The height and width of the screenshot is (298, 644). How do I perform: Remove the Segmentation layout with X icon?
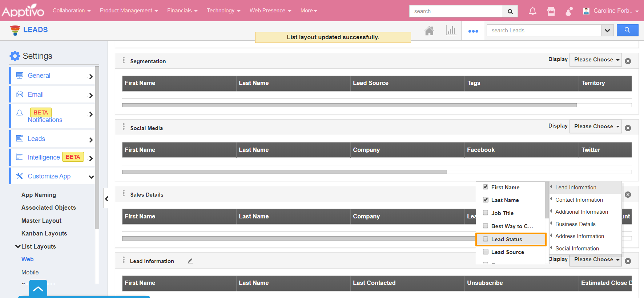pos(628,61)
